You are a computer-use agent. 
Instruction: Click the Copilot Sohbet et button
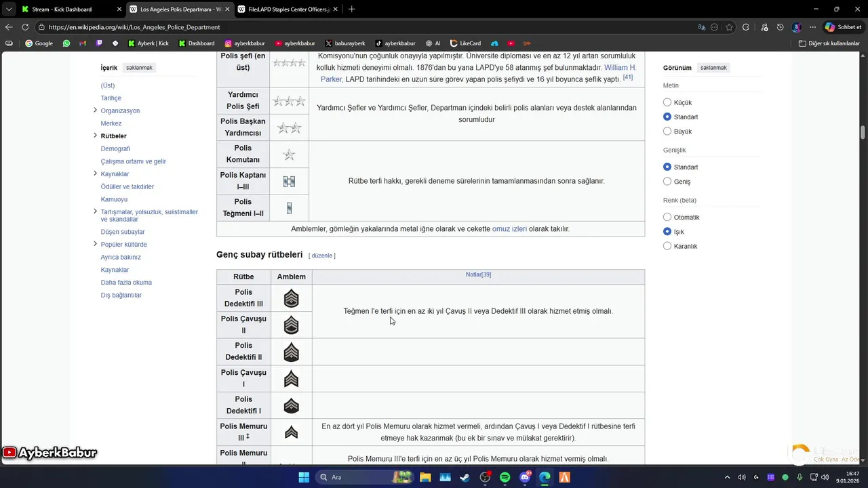click(843, 27)
